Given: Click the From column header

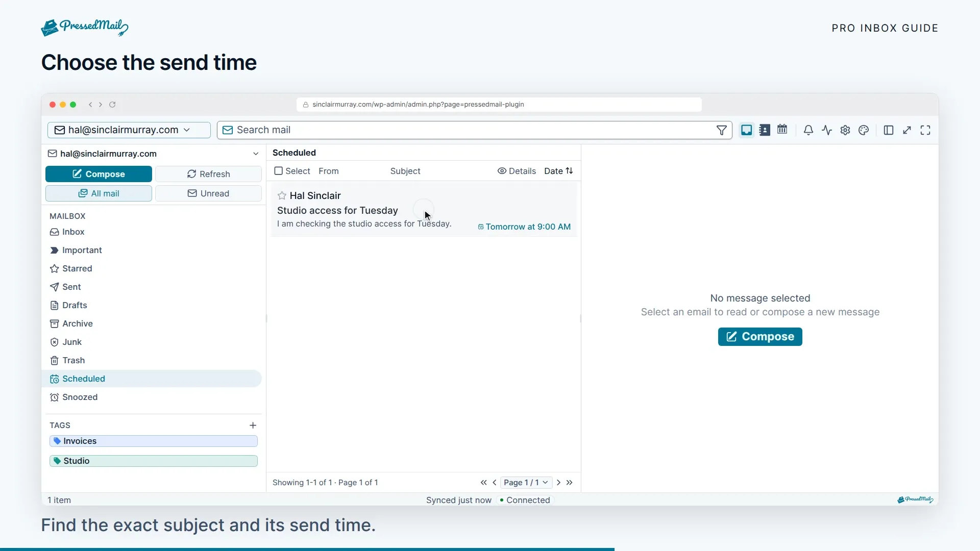Looking at the screenshot, I should [329, 171].
